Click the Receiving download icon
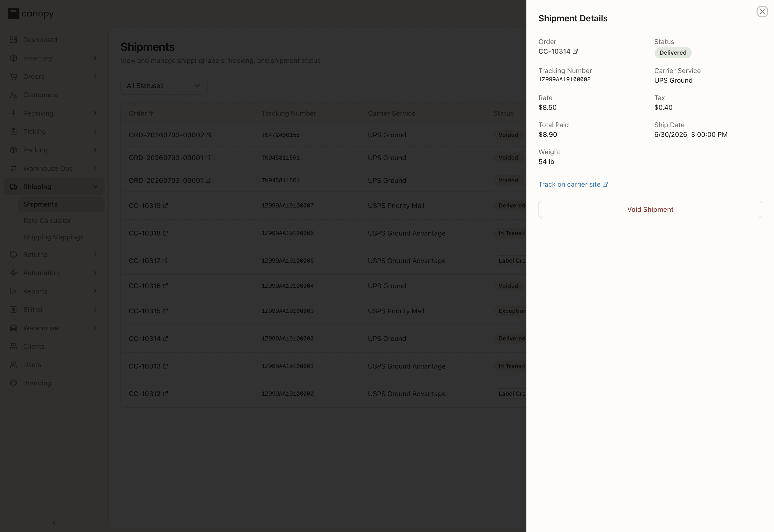774x532 pixels. (13, 113)
